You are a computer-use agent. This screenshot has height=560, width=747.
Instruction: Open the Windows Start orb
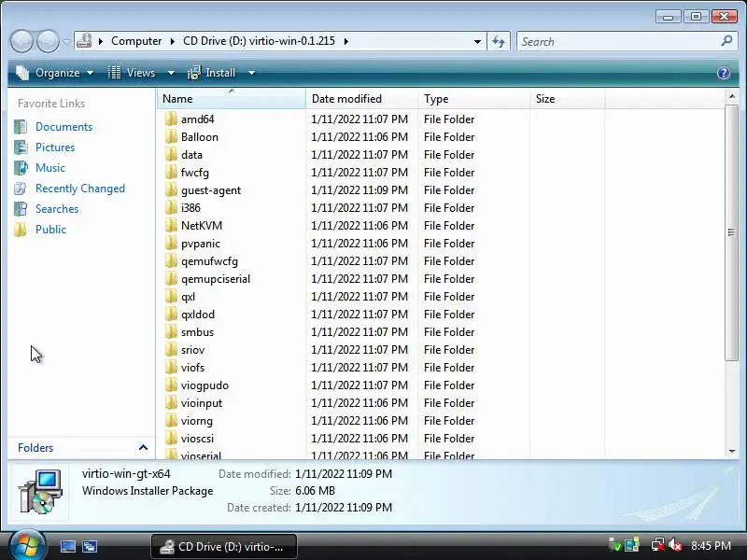point(27,546)
